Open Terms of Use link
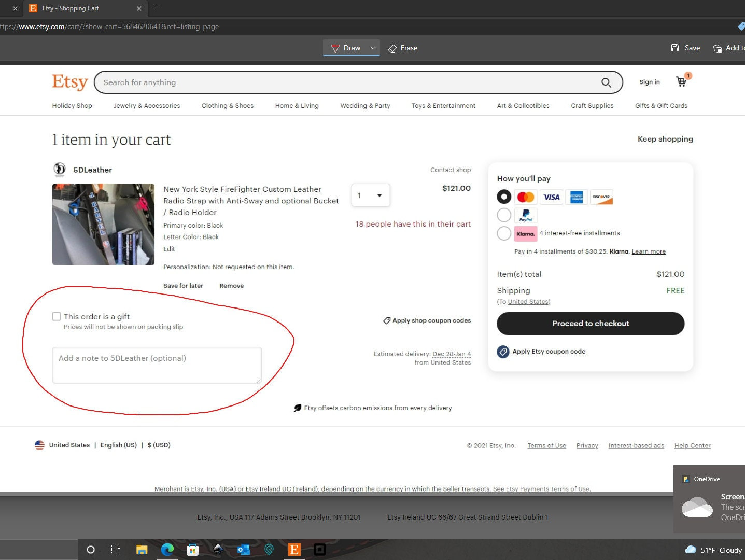This screenshot has width=745, height=560. (x=546, y=446)
